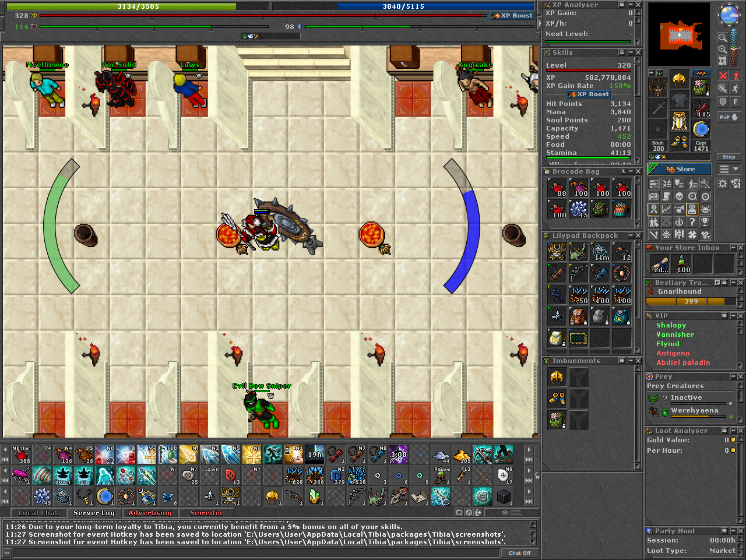Select the boots in the Imbuements panel

coord(557,399)
